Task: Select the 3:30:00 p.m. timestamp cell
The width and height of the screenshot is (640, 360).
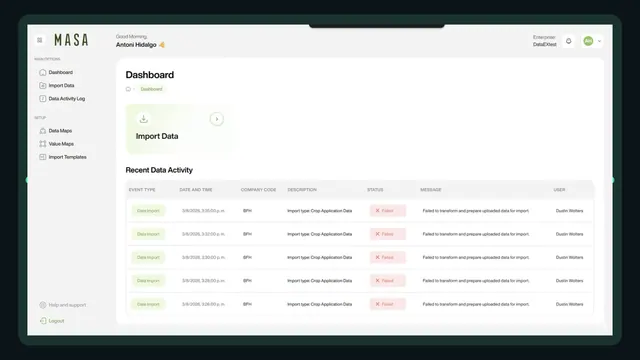Action: coord(203,258)
